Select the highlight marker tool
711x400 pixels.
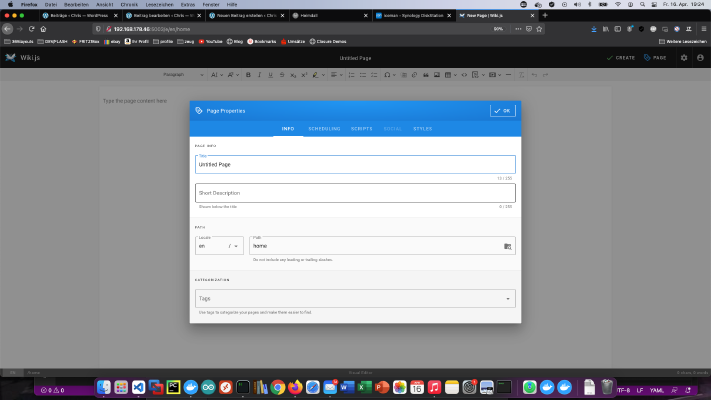[x=316, y=75]
